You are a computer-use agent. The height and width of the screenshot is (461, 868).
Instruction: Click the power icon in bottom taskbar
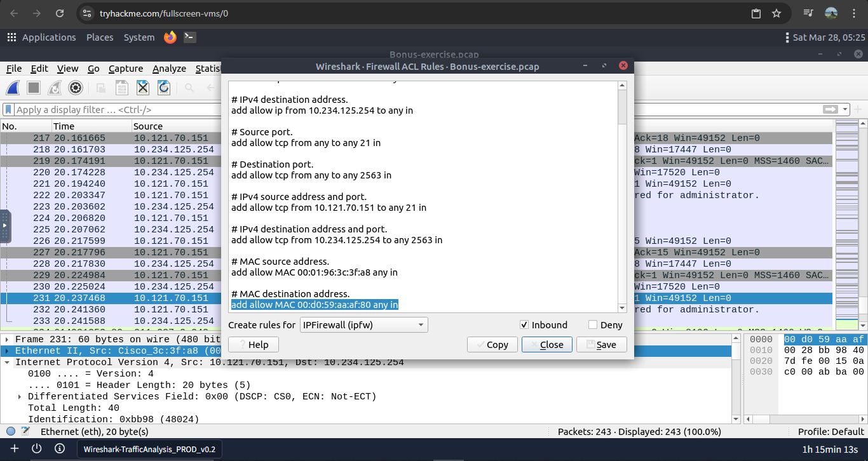(37, 449)
